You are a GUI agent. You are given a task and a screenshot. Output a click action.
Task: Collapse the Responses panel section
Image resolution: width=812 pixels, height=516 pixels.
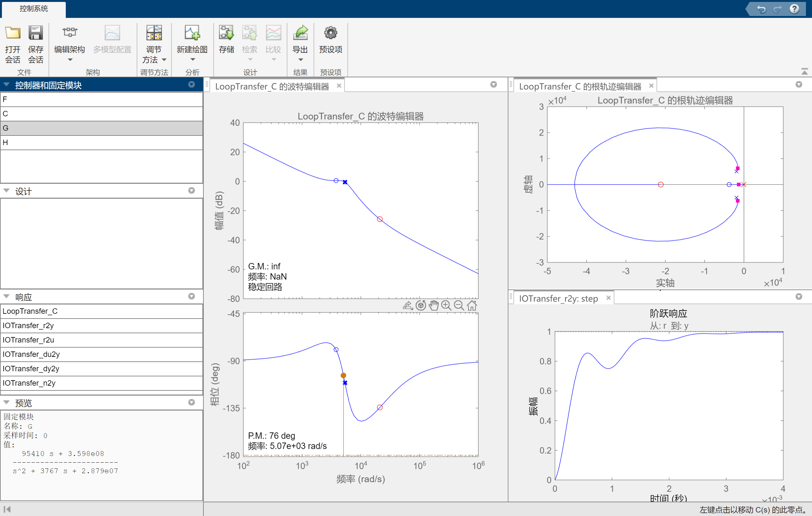6,297
